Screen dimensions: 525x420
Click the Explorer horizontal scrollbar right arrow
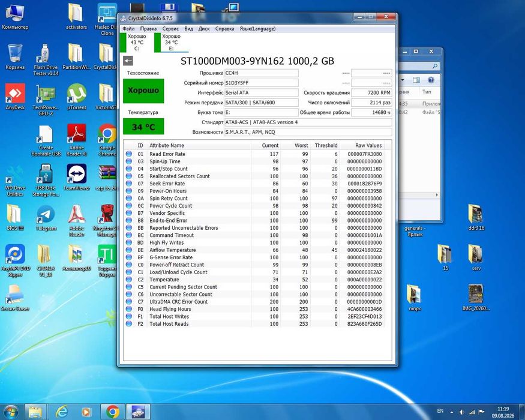point(437,194)
